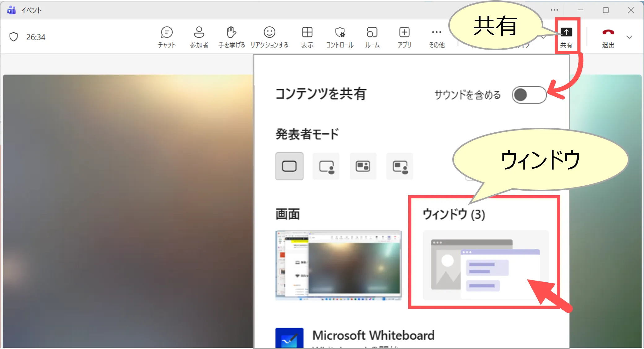Expand the arrow next to 退出
This screenshot has width=644, height=349.
(629, 37)
